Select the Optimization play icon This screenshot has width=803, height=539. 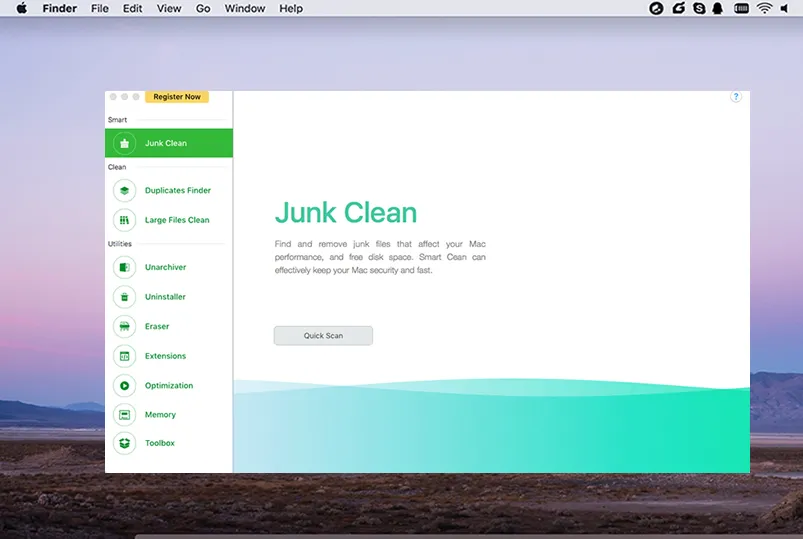pos(124,385)
